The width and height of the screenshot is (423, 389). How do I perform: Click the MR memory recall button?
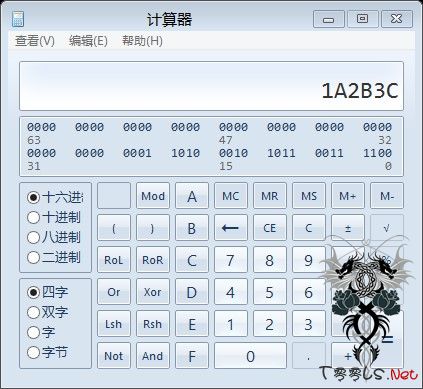(270, 196)
